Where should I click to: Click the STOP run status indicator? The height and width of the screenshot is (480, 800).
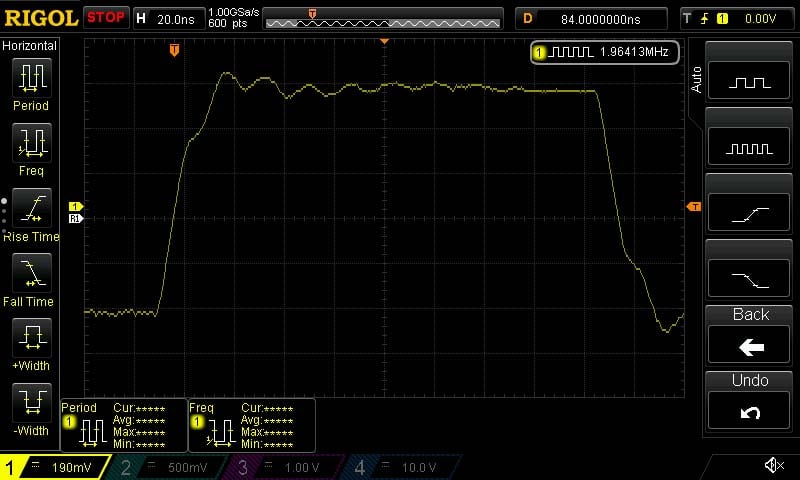click(106, 17)
